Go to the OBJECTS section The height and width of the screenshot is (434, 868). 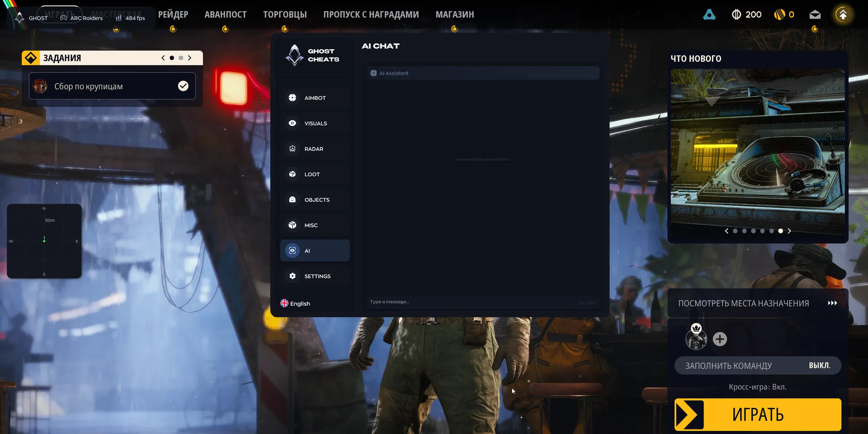(x=315, y=200)
